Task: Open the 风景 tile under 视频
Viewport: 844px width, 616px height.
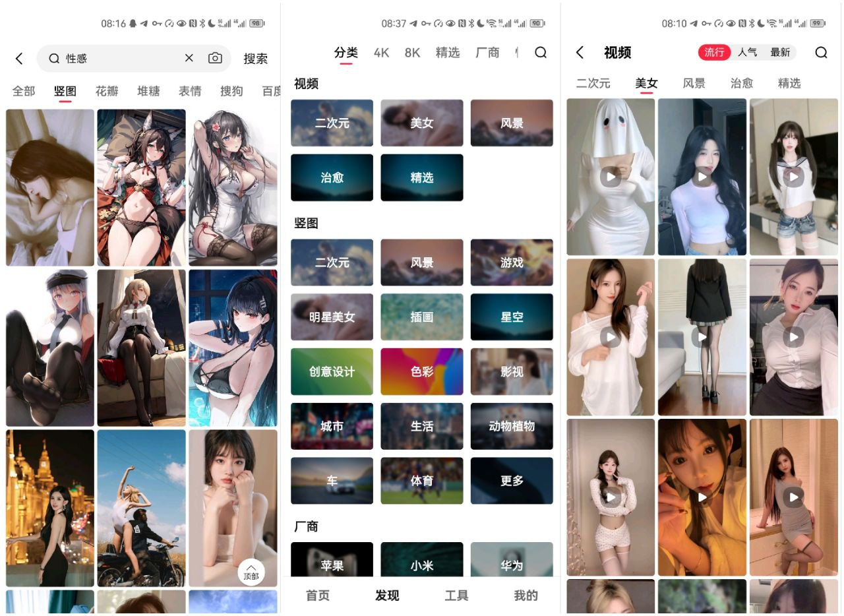Action: click(512, 123)
